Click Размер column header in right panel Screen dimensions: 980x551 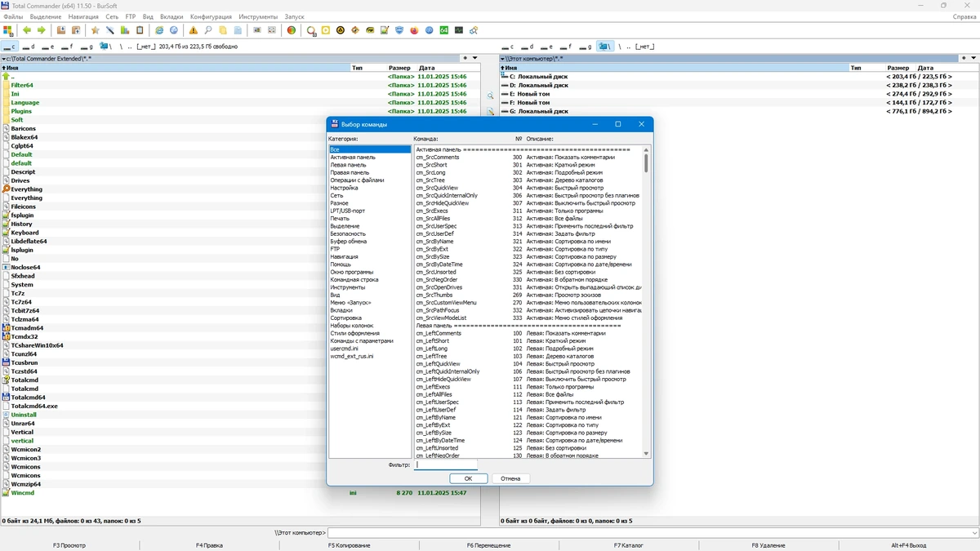pos(898,68)
